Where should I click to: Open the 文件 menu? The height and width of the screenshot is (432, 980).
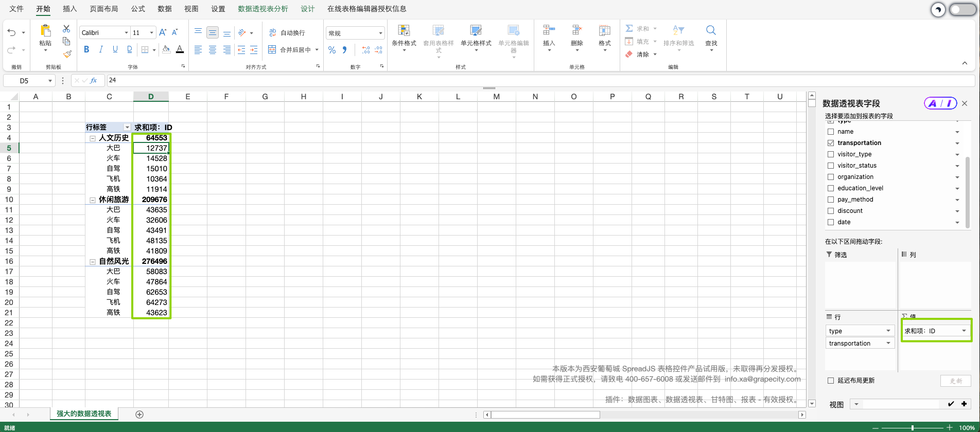16,9
